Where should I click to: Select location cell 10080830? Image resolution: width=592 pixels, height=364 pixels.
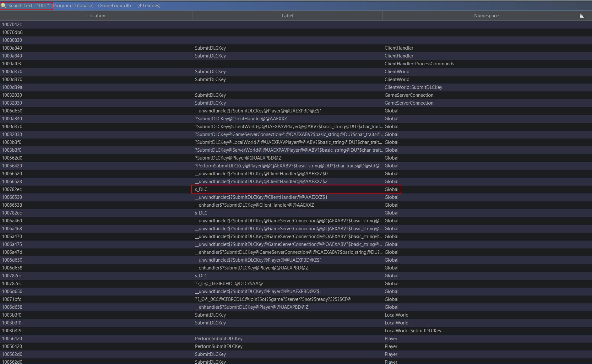click(12, 40)
